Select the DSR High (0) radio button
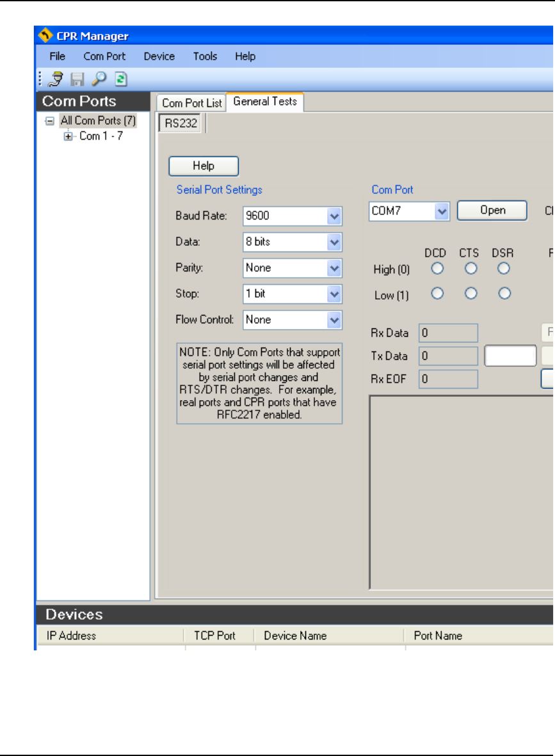The width and height of the screenshot is (555, 756). click(x=504, y=269)
